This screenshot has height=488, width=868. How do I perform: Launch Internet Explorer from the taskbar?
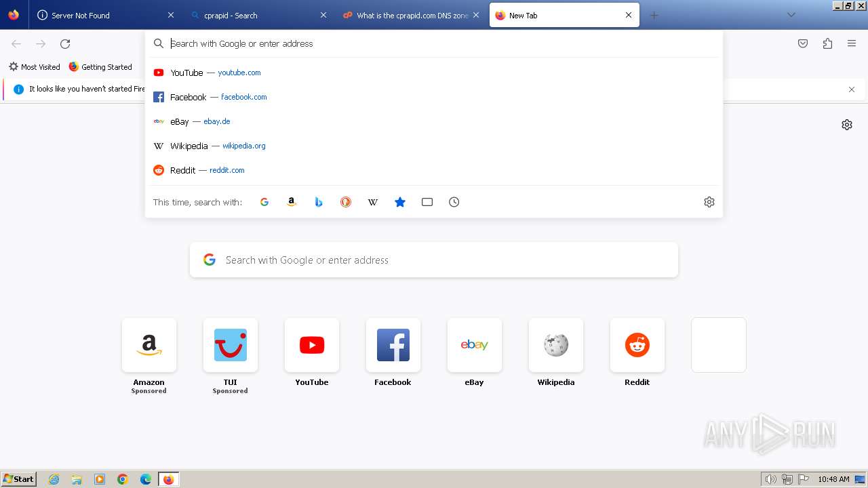point(54,479)
